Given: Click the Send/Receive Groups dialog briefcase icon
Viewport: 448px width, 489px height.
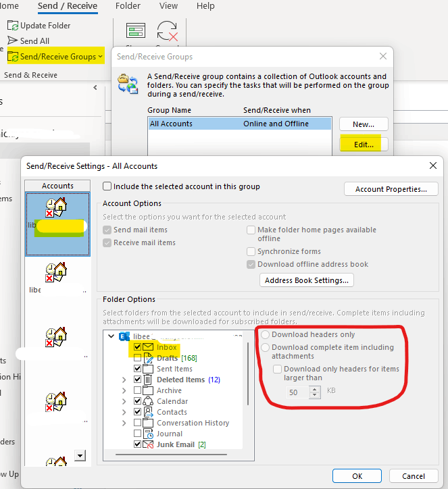Looking at the screenshot, I should (x=128, y=84).
